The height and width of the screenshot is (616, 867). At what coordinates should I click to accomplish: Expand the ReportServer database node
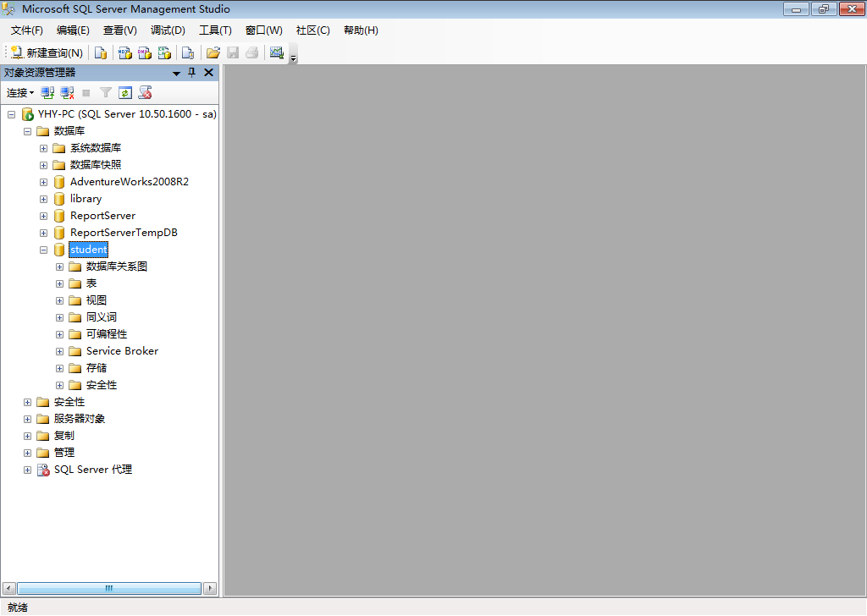tap(43, 216)
